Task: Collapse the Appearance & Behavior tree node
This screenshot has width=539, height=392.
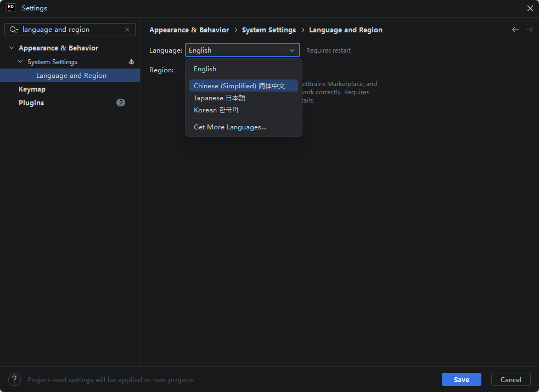Action: coord(12,48)
